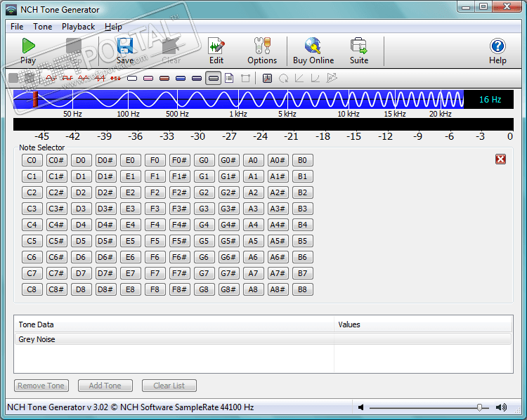Image resolution: width=527 pixels, height=420 pixels.
Task: Choose the pink noise icon
Action: (x=148, y=78)
